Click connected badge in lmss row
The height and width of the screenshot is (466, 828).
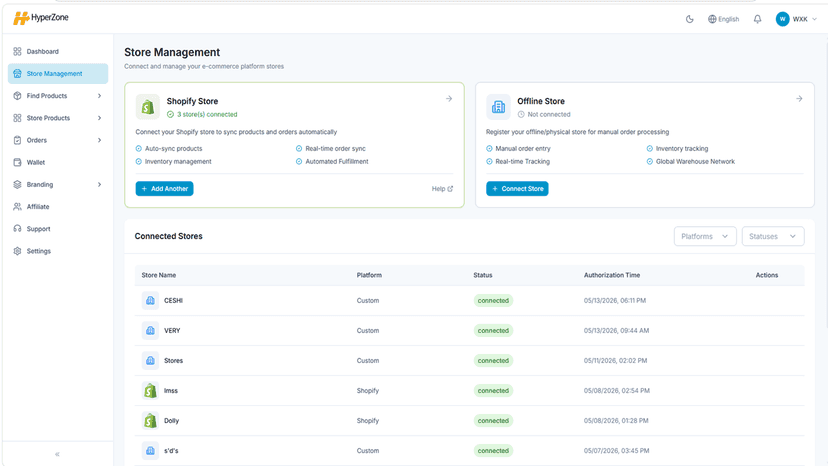(493, 391)
